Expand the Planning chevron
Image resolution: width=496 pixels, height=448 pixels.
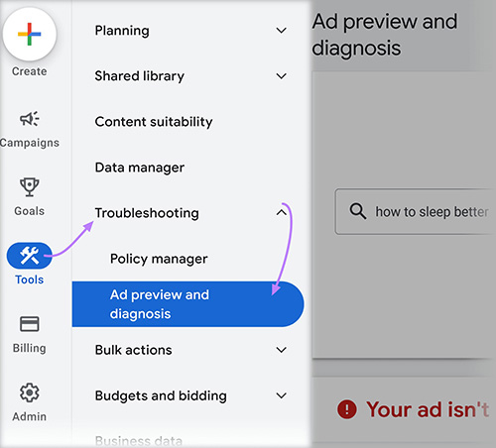(x=282, y=31)
